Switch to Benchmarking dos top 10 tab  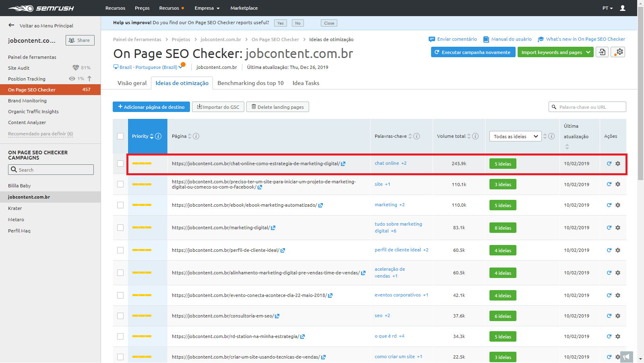click(250, 83)
